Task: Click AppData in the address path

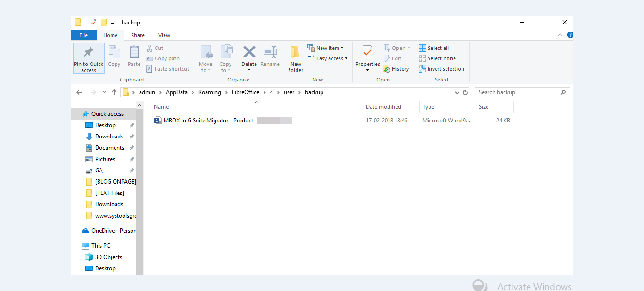Action: click(177, 92)
